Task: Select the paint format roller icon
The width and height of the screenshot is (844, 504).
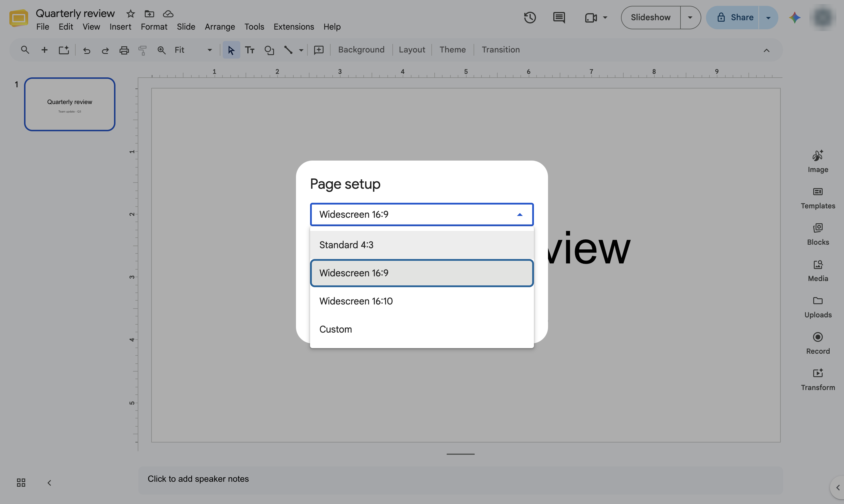Action: click(x=143, y=50)
